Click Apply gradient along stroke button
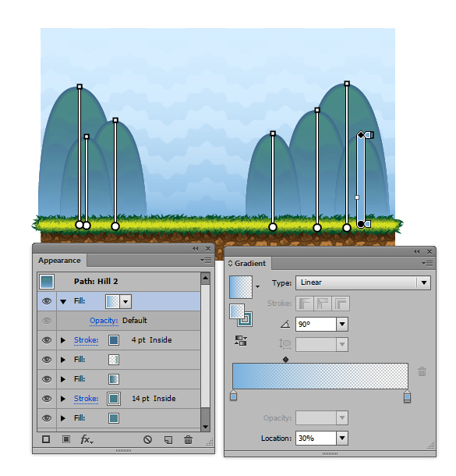This screenshot has height=476, width=456. 323,304
